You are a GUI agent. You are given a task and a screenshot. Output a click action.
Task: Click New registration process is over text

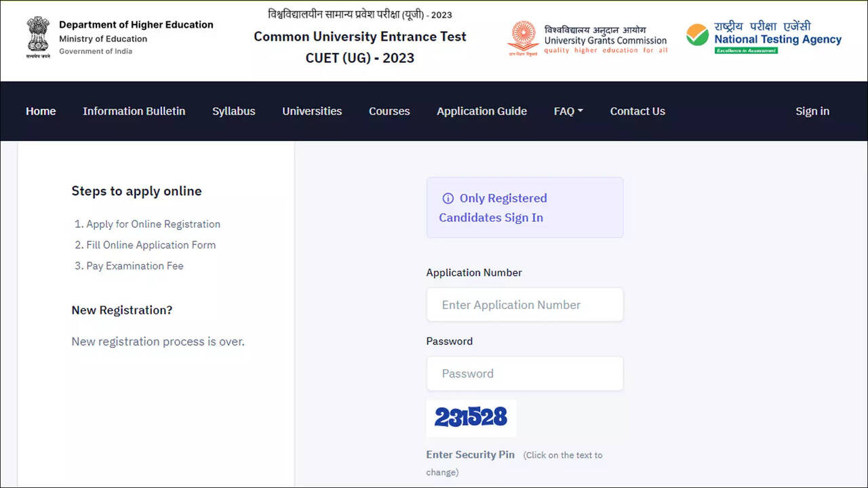pyautogui.click(x=158, y=342)
